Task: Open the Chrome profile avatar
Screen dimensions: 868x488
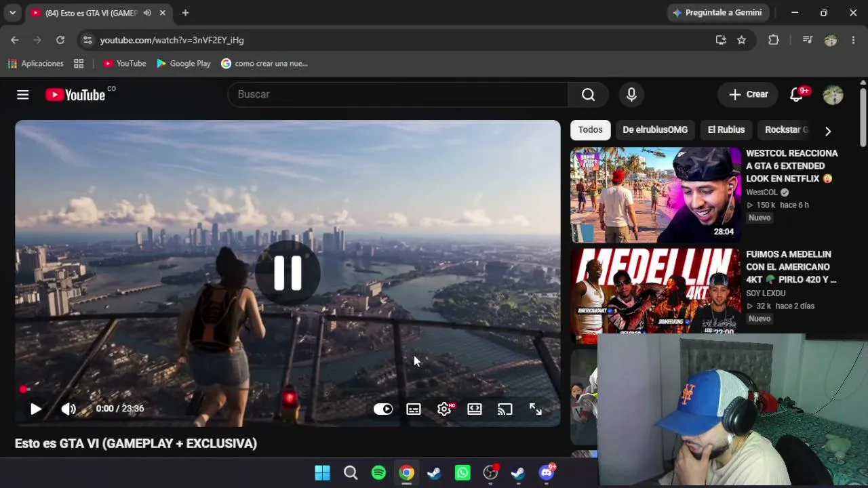Action: coord(830,40)
